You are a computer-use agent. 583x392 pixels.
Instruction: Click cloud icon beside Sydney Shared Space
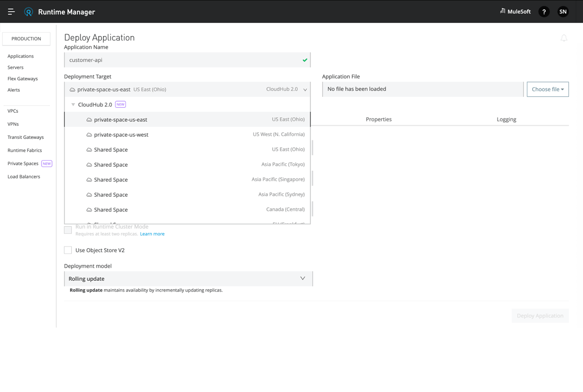[89, 195]
